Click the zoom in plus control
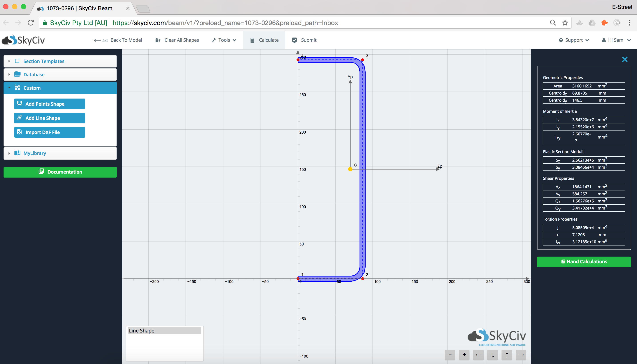 pyautogui.click(x=464, y=355)
